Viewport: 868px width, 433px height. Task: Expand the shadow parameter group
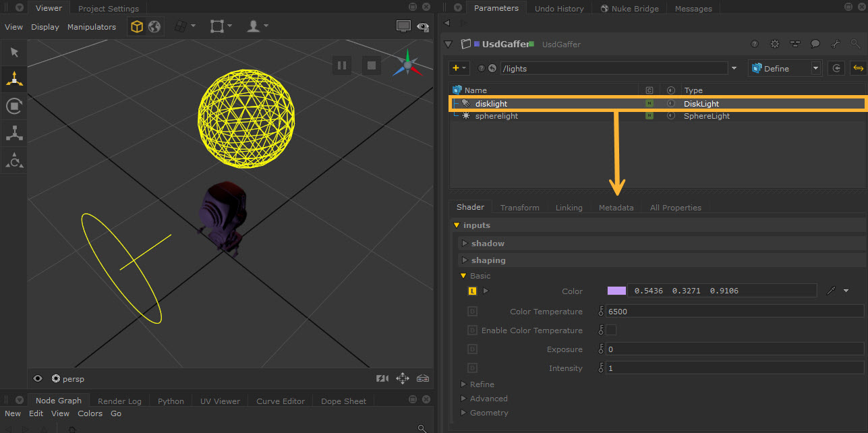465,243
